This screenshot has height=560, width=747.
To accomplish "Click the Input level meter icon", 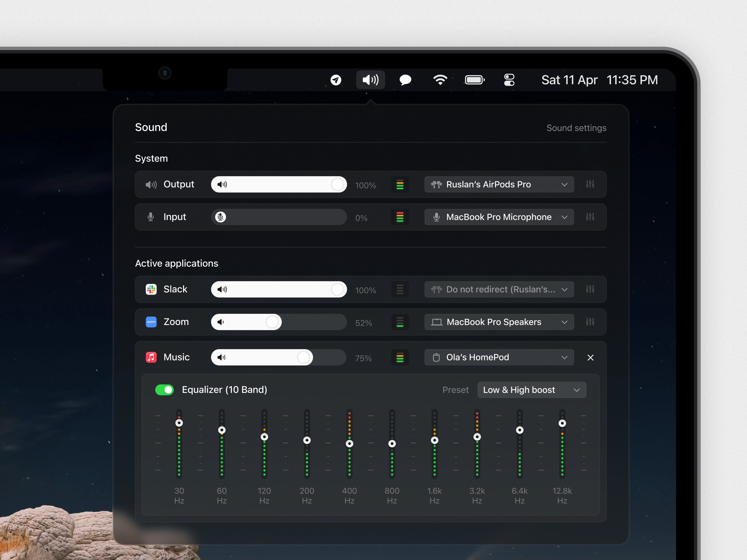I will pos(400,217).
